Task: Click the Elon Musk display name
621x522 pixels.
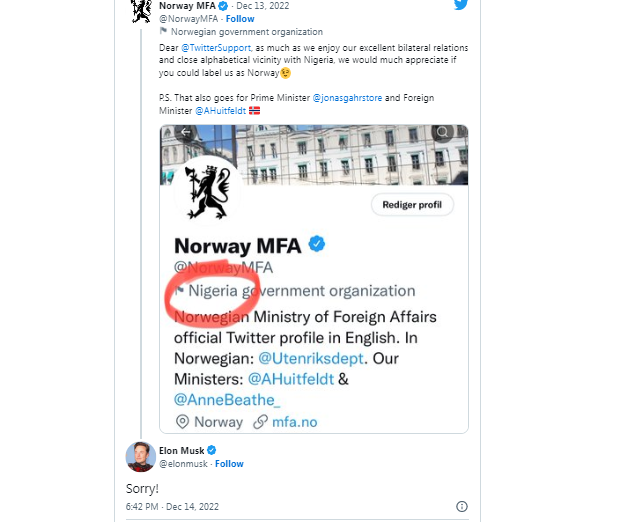Action: point(181,450)
